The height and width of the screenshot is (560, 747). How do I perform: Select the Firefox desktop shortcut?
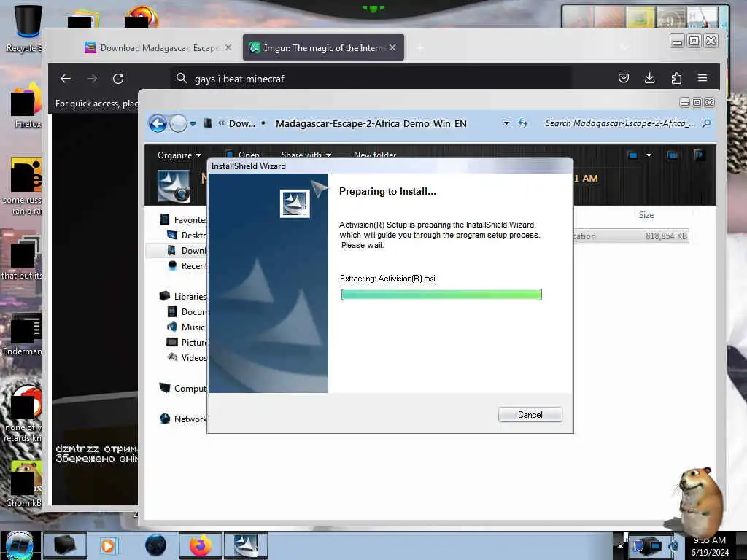click(25, 107)
